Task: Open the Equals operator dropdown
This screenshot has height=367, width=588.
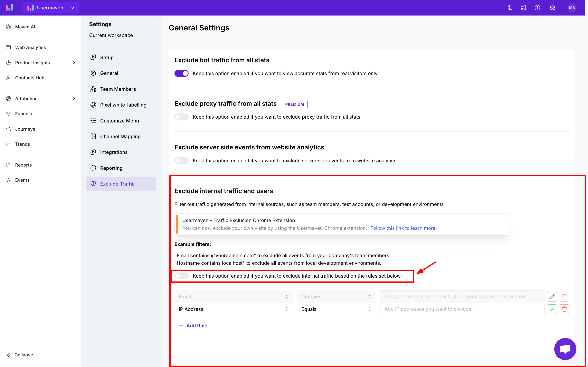Action: [336, 309]
